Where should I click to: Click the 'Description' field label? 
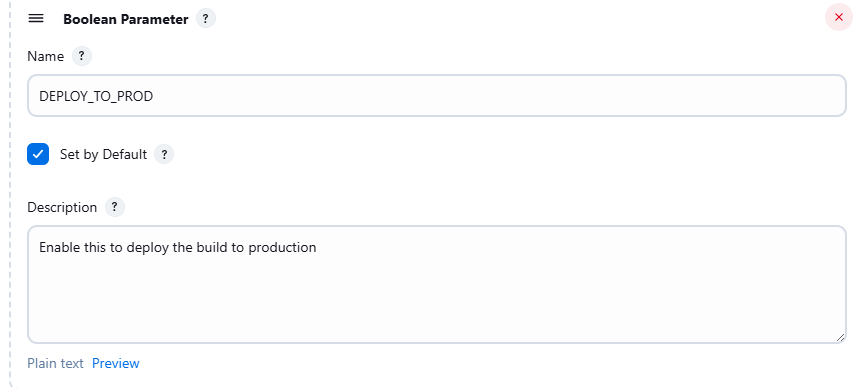[x=62, y=207]
